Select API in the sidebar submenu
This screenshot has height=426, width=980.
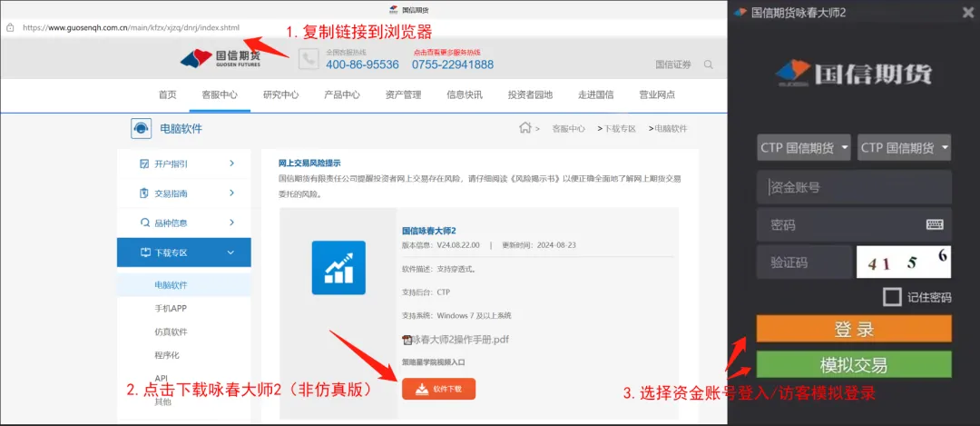[161, 378]
